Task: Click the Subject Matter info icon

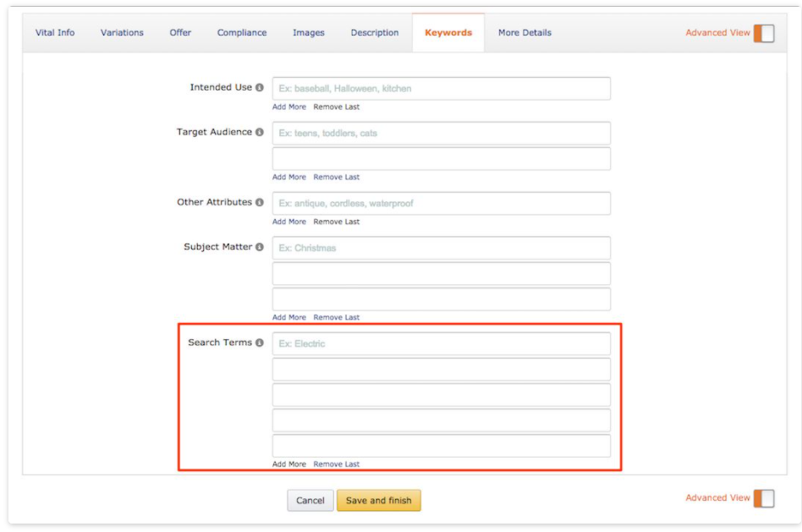Action: pyautogui.click(x=260, y=247)
